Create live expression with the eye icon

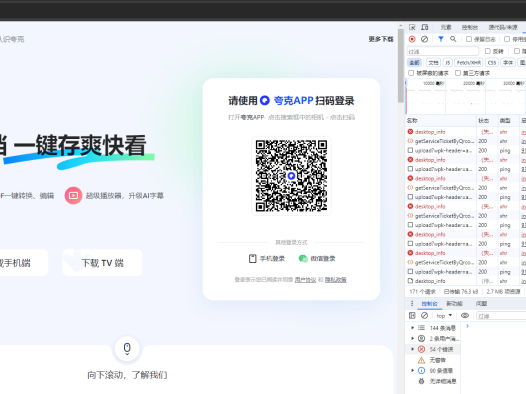pos(465,316)
